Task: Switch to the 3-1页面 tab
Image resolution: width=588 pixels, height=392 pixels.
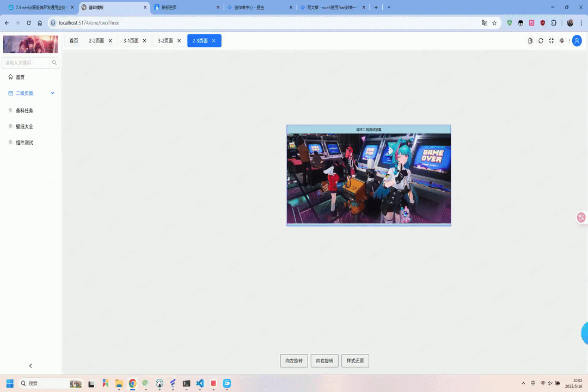Action: (131, 40)
